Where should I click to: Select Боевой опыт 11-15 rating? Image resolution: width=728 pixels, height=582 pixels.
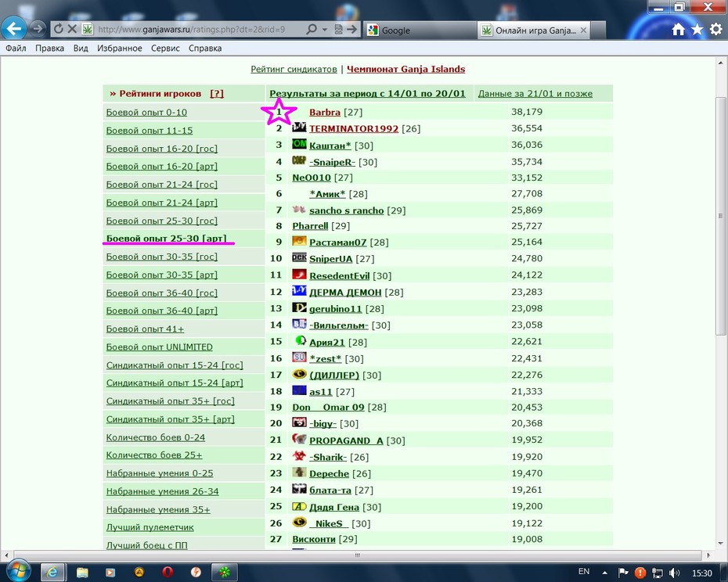click(x=150, y=131)
